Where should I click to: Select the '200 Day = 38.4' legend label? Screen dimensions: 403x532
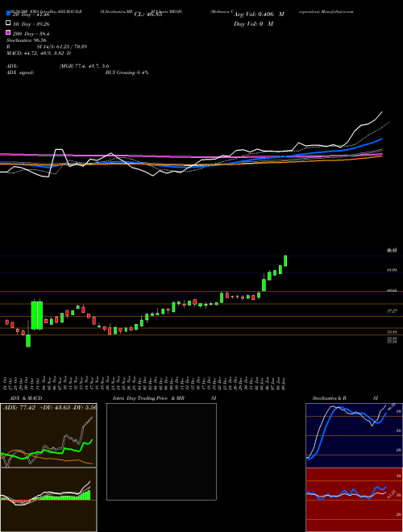point(31,34)
